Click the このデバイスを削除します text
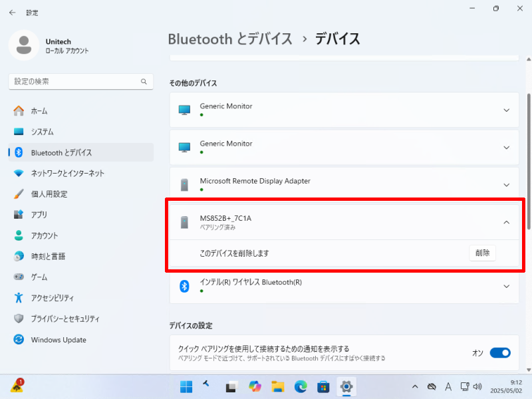The image size is (532, 399). [235, 253]
